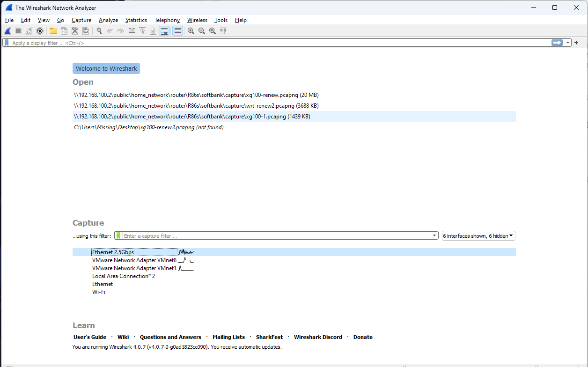Open the Analyze menu
The width and height of the screenshot is (588, 367).
(109, 20)
